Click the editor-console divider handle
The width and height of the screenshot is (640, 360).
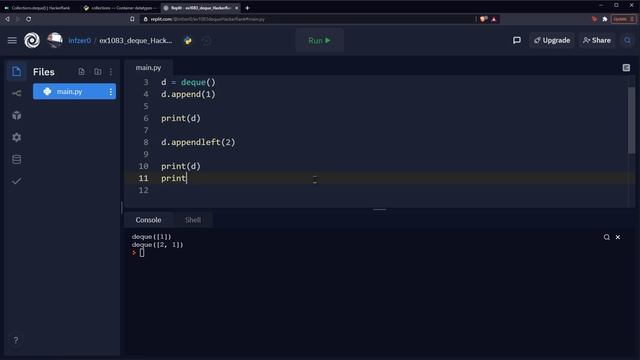point(380,209)
